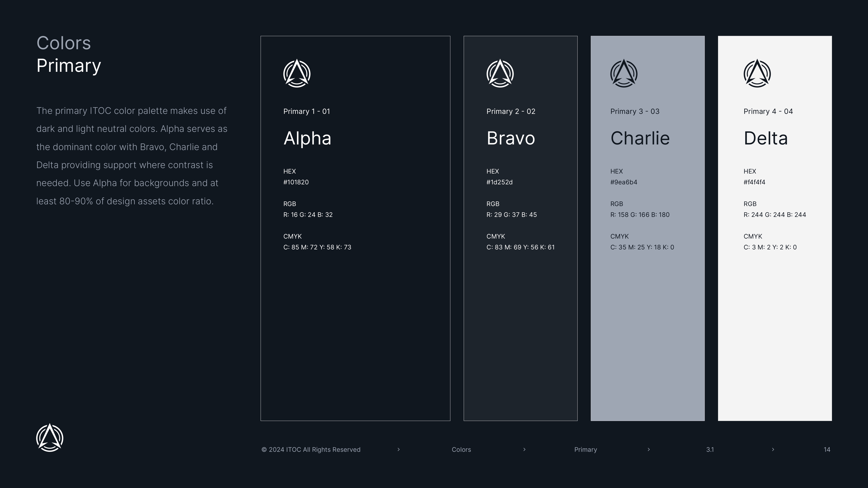
Task: Click the ITOC logo in Charlie card
Action: (x=624, y=74)
